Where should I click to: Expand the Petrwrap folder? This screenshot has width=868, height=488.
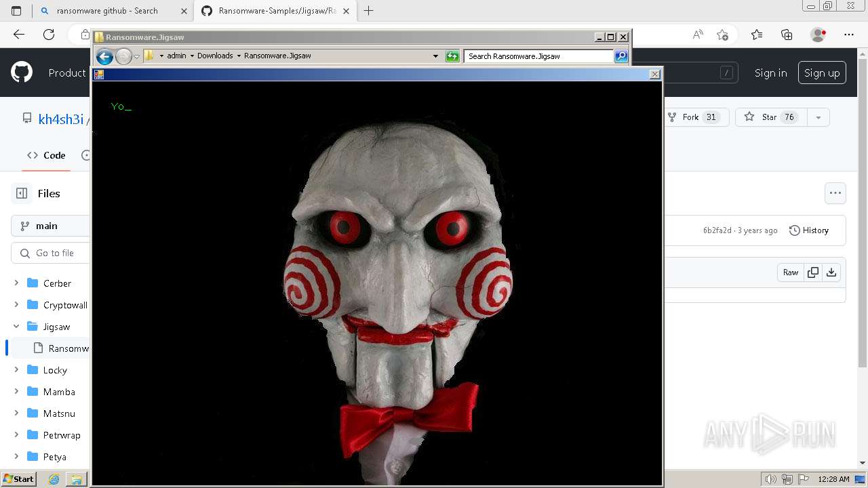pos(16,434)
